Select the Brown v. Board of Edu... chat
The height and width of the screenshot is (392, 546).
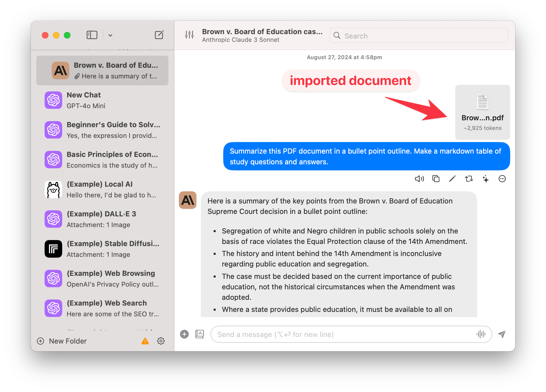click(x=102, y=70)
